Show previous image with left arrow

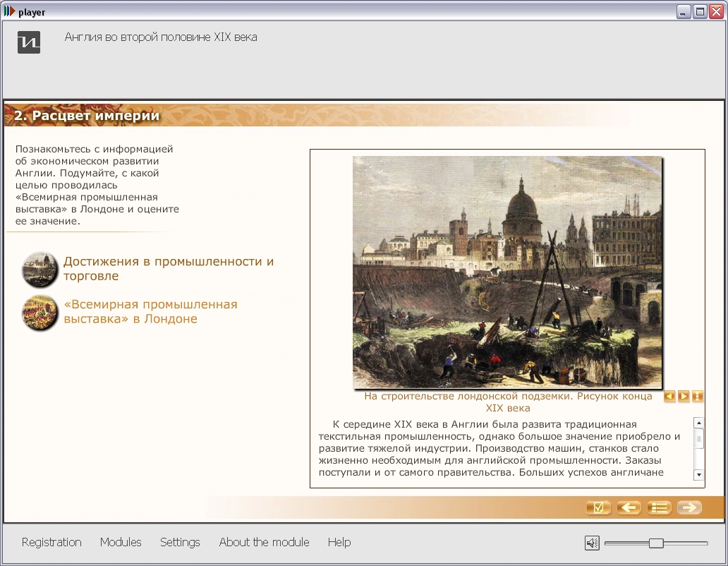point(669,396)
